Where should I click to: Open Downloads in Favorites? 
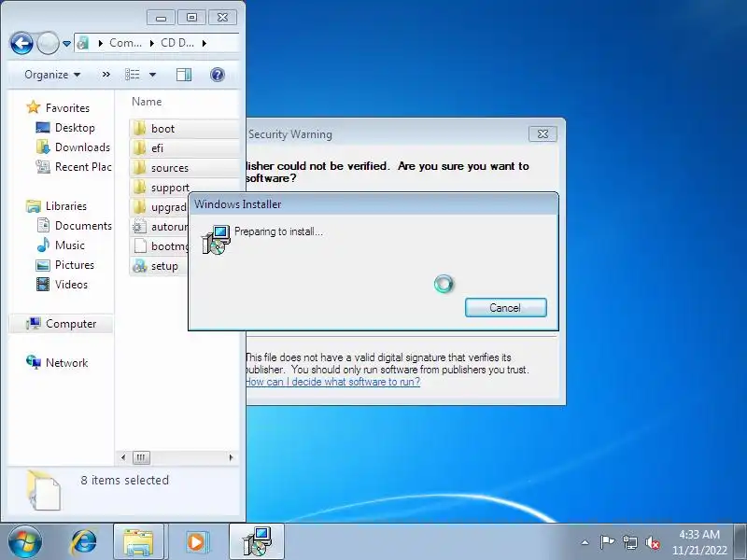74,147
